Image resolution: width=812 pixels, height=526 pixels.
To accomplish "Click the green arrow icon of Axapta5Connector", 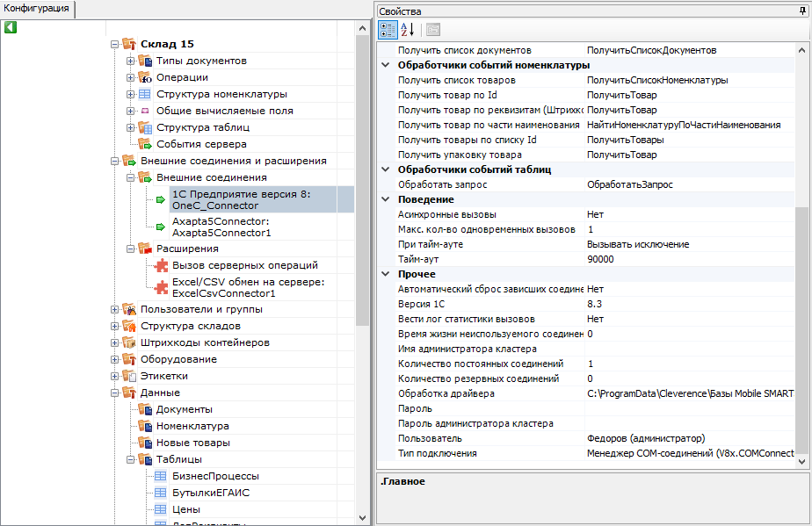I will click(161, 227).
